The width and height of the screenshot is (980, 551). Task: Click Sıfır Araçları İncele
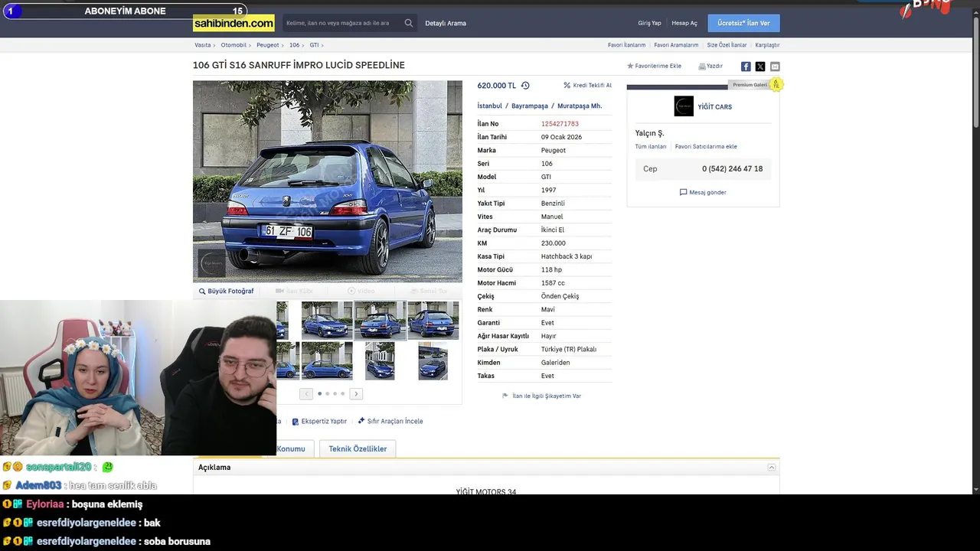[x=390, y=422]
